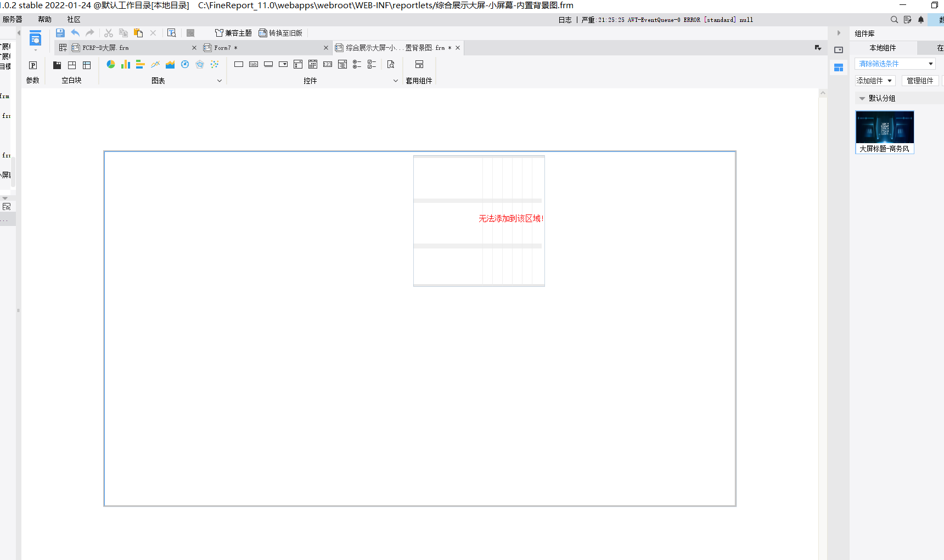Insert a label widget
Viewport: 944px width, 560px height.
click(x=254, y=65)
